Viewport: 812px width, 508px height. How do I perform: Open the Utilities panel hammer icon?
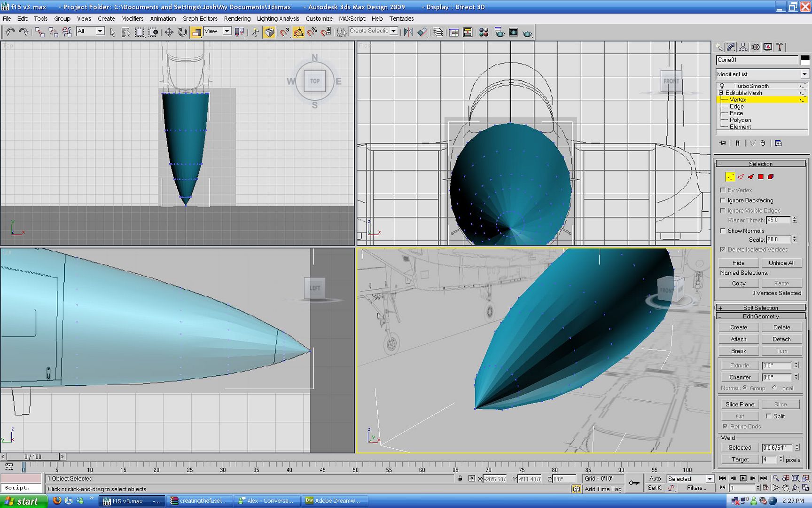(x=780, y=47)
